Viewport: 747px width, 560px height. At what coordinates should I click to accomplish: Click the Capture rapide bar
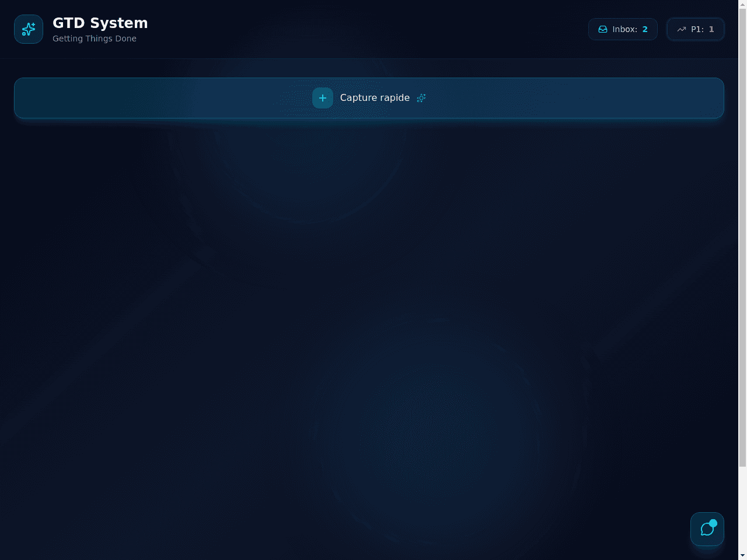(369, 98)
